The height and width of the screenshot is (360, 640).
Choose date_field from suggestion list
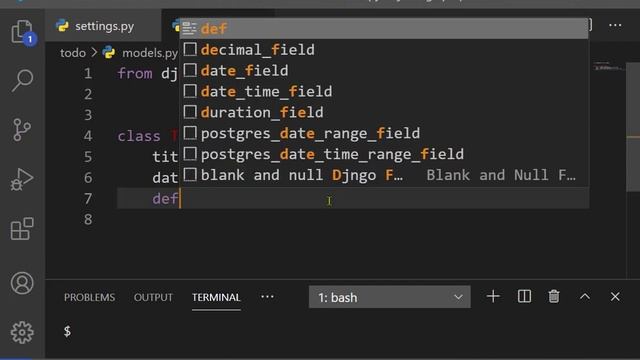[x=384, y=70]
